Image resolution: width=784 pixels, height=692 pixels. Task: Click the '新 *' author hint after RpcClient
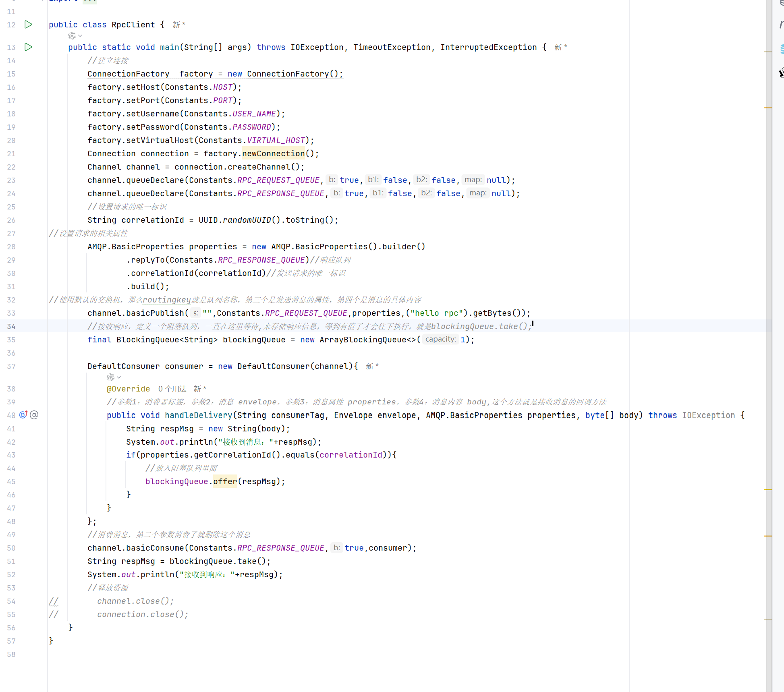(179, 25)
